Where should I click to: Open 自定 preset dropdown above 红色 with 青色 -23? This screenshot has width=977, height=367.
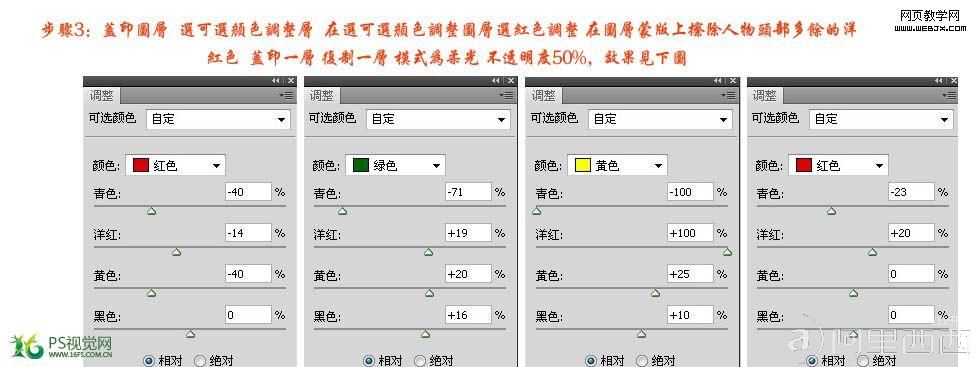tap(882, 119)
